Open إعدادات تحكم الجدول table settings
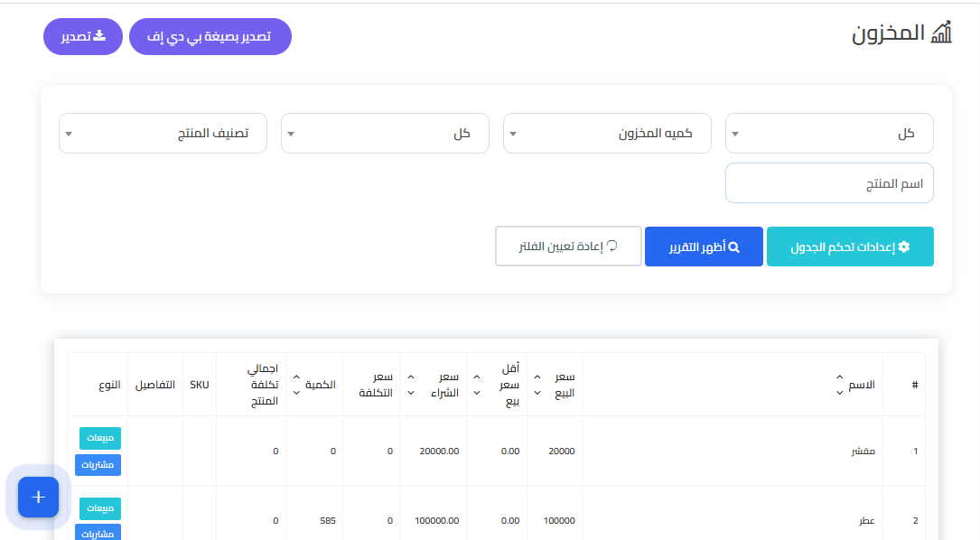Screen dimensions: 980x540 (849, 247)
